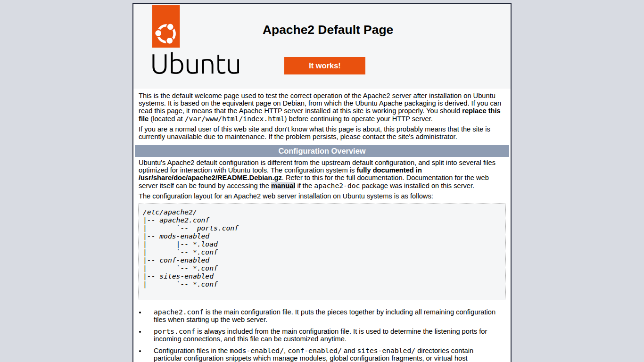Click the "*.conf" line directly under conf-enabled
644x362 pixels.
click(x=205, y=268)
